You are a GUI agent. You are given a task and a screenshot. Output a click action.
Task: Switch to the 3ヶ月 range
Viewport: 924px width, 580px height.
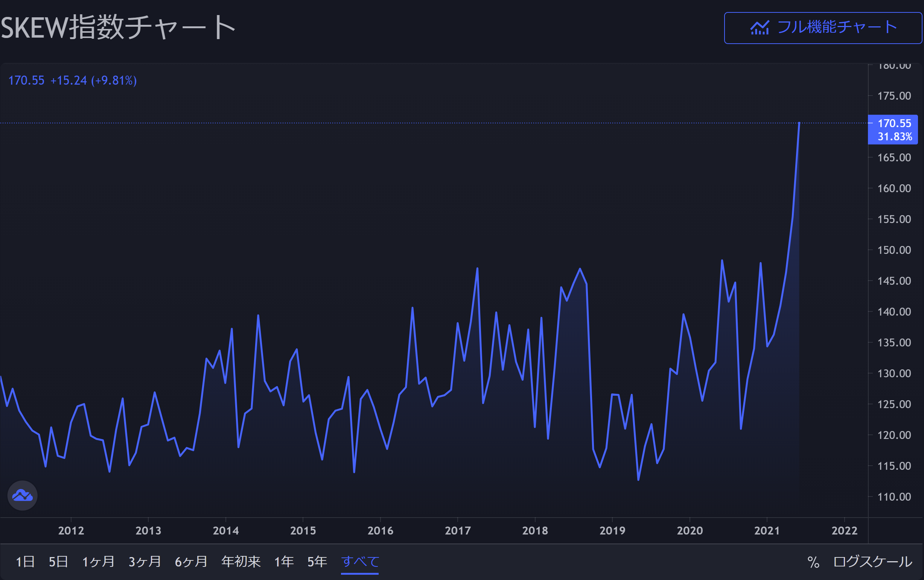point(145,562)
